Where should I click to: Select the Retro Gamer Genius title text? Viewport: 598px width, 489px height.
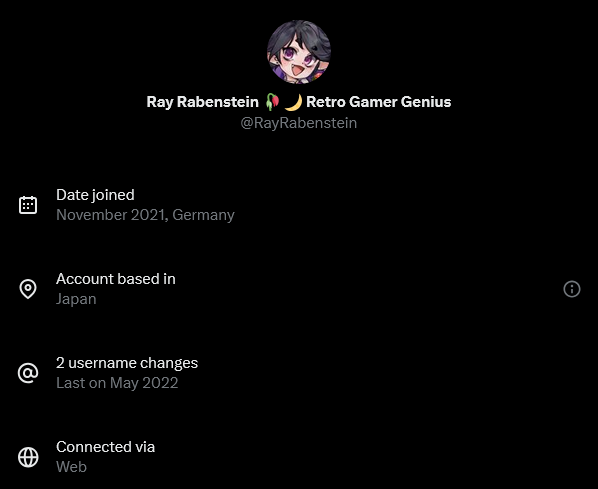tap(379, 102)
